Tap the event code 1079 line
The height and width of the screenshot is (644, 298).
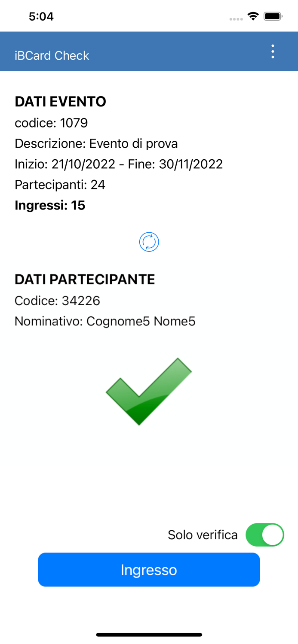coord(51,123)
